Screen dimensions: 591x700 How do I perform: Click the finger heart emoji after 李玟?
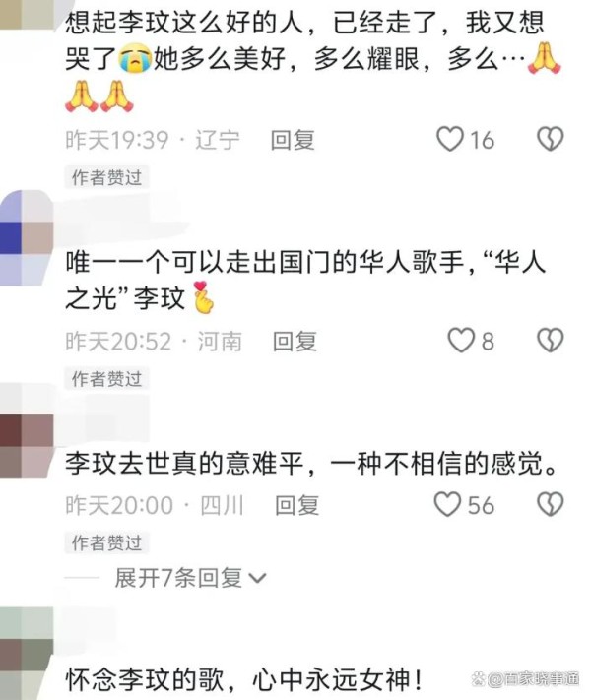pos(202,297)
